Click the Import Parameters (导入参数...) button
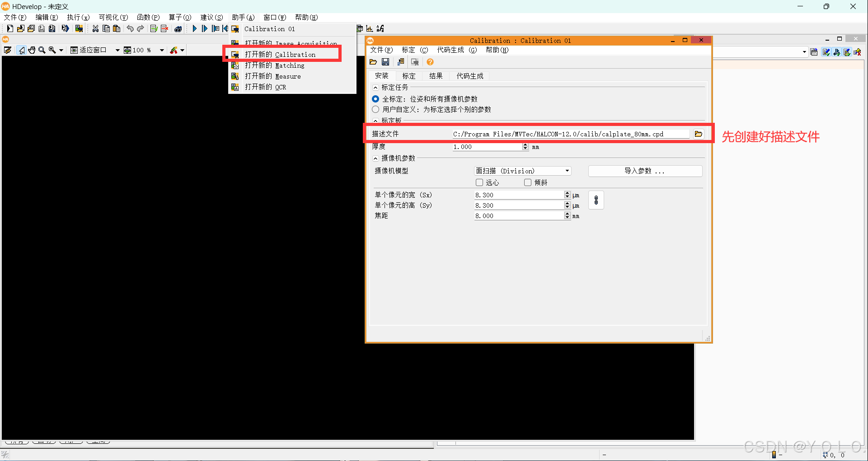The width and height of the screenshot is (868, 461). (645, 171)
